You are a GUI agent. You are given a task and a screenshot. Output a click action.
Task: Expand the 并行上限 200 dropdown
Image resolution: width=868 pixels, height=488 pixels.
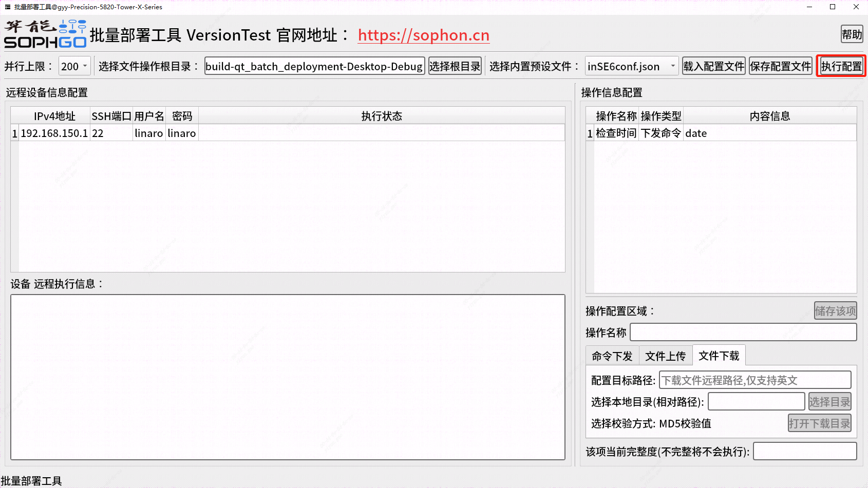click(x=74, y=66)
